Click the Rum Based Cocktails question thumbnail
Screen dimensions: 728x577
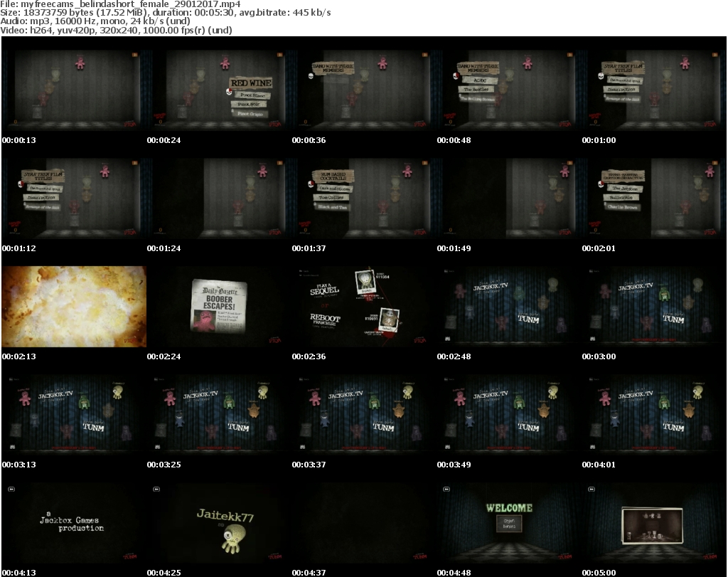click(x=364, y=198)
